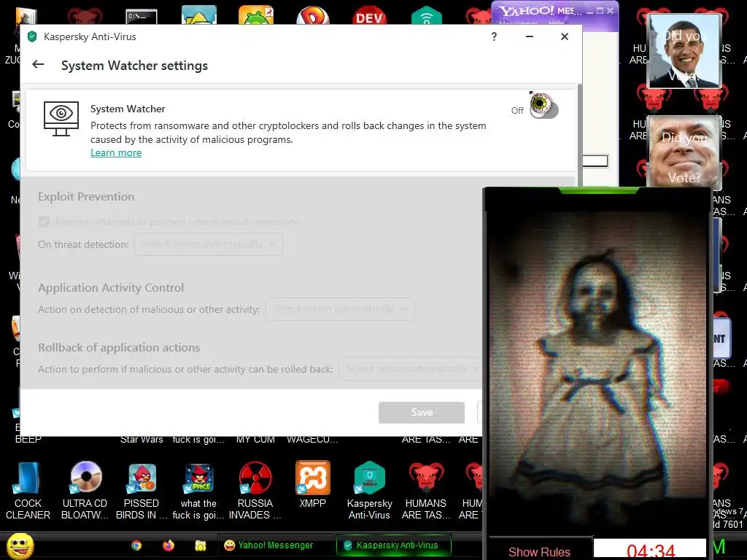This screenshot has height=560, width=747.
Task: Expand the On threat detection dropdown
Action: (x=209, y=244)
